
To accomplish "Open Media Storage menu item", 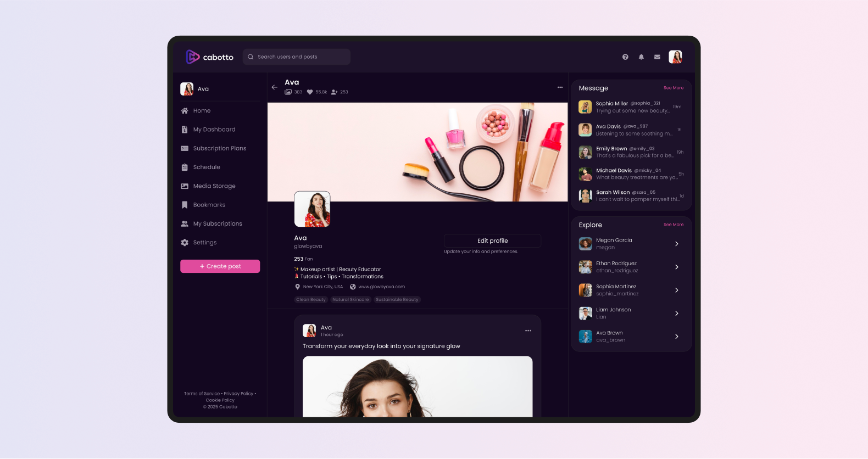I will pos(214,186).
